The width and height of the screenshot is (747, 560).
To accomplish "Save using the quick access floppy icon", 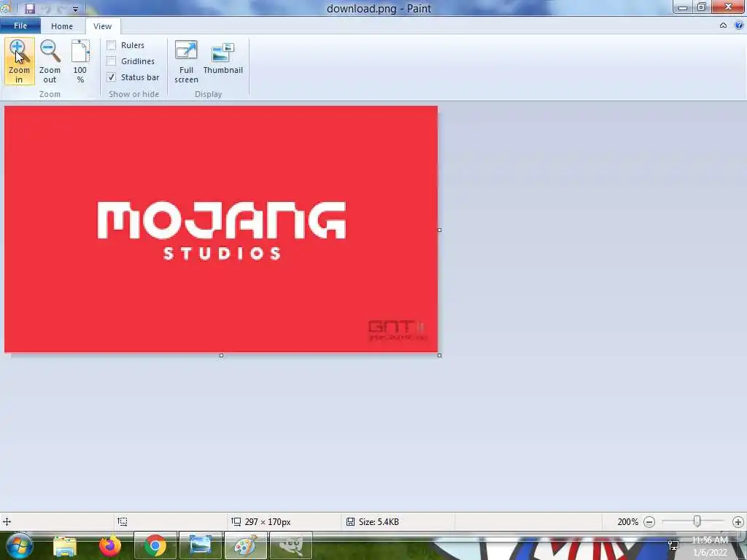I will [x=30, y=8].
